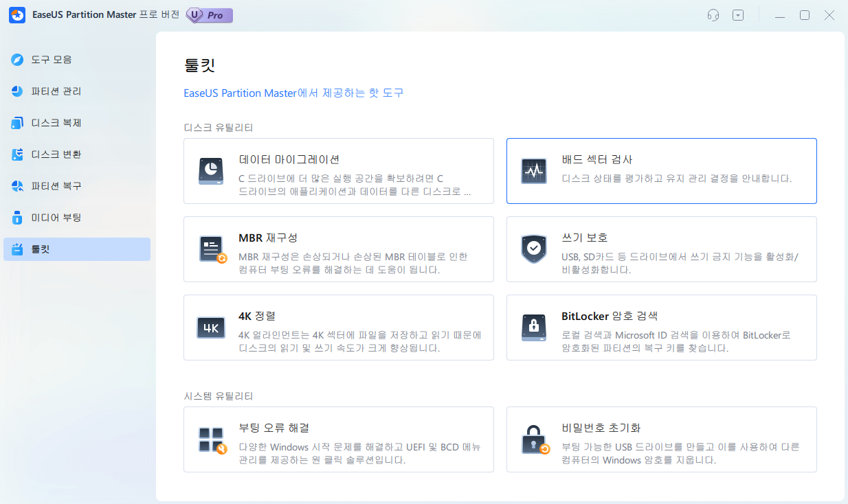Select 디스크 복제 from the sidebar
Image resolution: width=848 pixels, height=504 pixels.
pos(56,123)
